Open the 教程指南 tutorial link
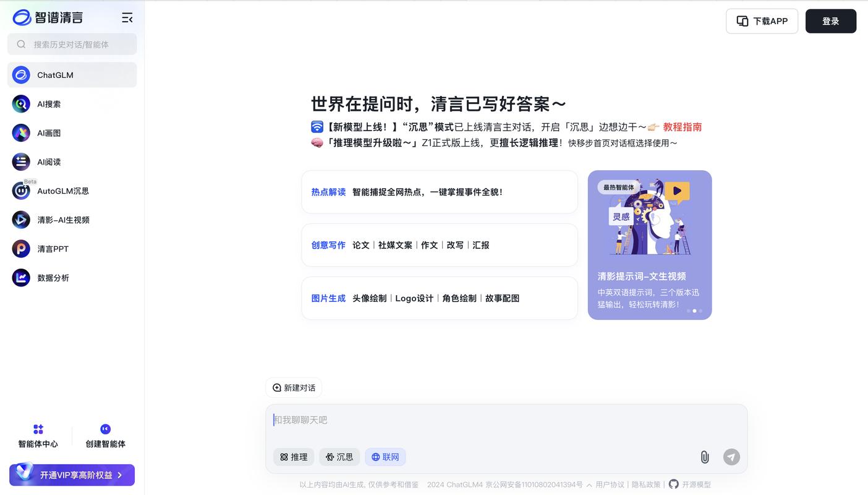 (683, 127)
